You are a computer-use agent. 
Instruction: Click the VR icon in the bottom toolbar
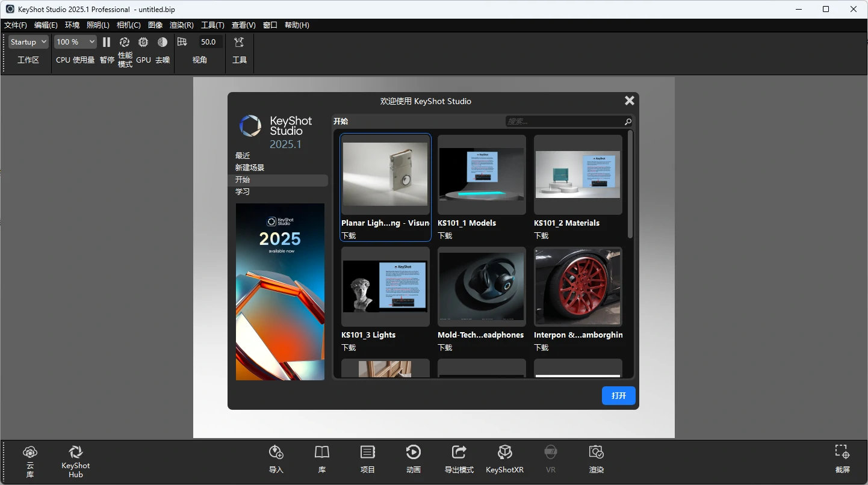pyautogui.click(x=551, y=452)
